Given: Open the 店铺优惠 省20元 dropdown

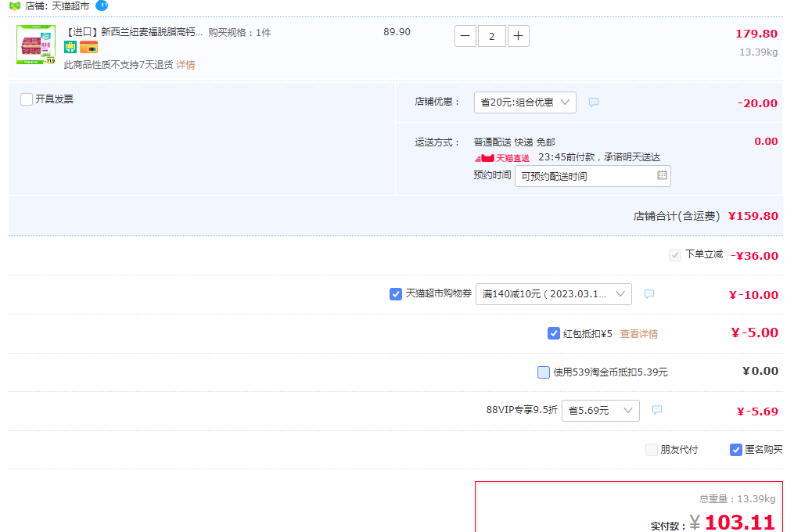Looking at the screenshot, I should pos(525,102).
